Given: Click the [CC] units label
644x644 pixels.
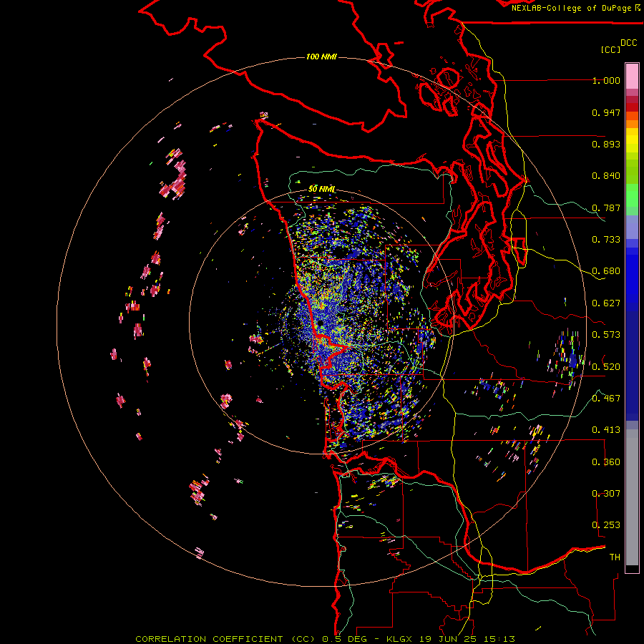Looking at the screenshot, I should (x=610, y=49).
